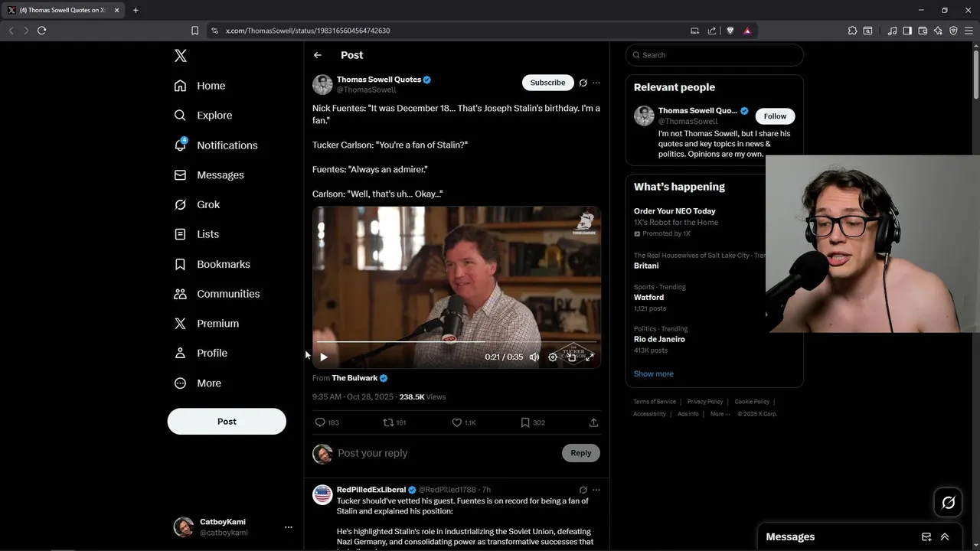Open browser extensions puzzle icon
The height and width of the screenshot is (551, 980).
[852, 31]
